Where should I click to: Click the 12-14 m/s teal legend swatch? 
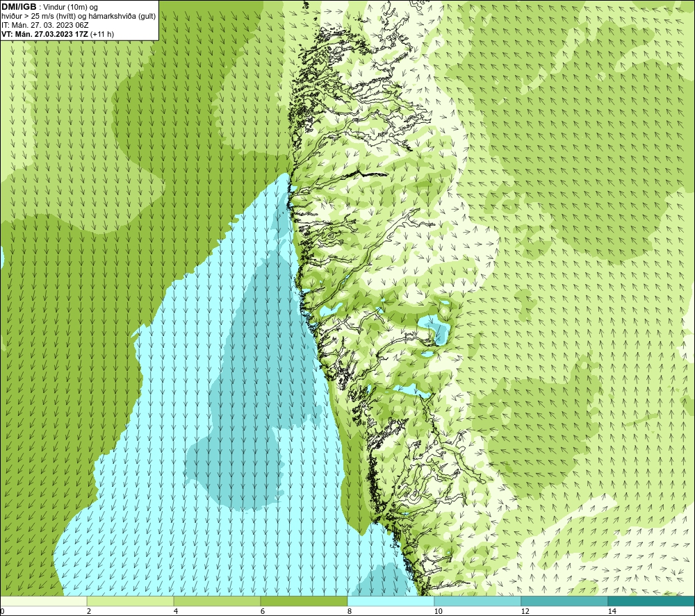[x=564, y=601]
